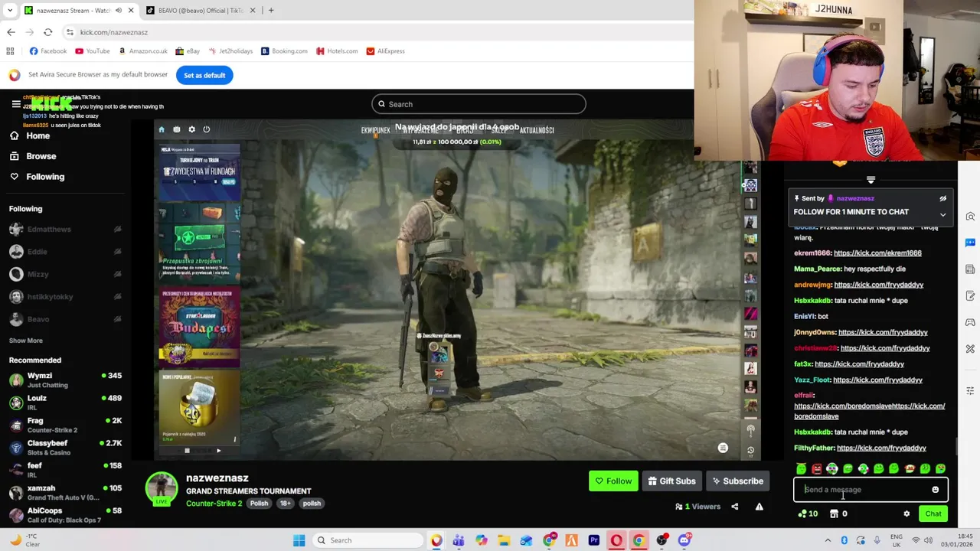Open the browser apps grid icon
This screenshot has height=551, width=980.
point(10,51)
